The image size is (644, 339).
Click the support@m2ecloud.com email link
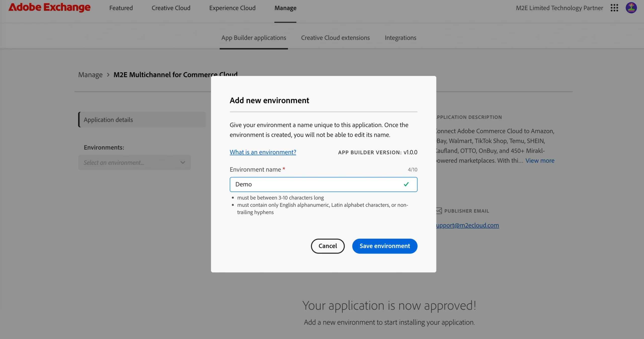click(467, 225)
